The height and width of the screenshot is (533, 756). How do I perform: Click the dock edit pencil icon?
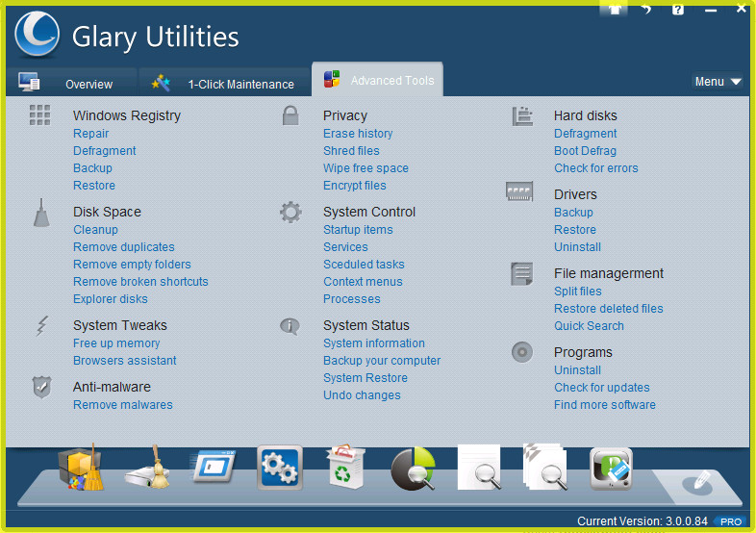pyautogui.click(x=697, y=481)
